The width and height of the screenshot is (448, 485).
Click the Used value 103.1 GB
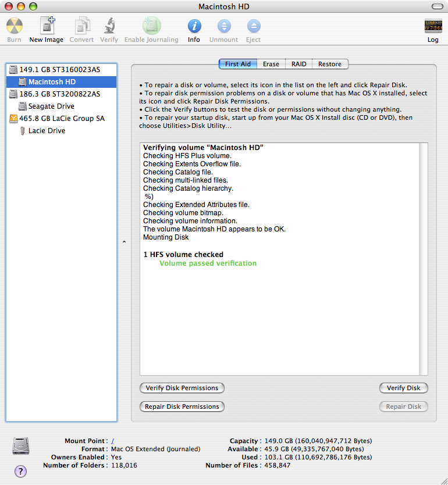[318, 457]
